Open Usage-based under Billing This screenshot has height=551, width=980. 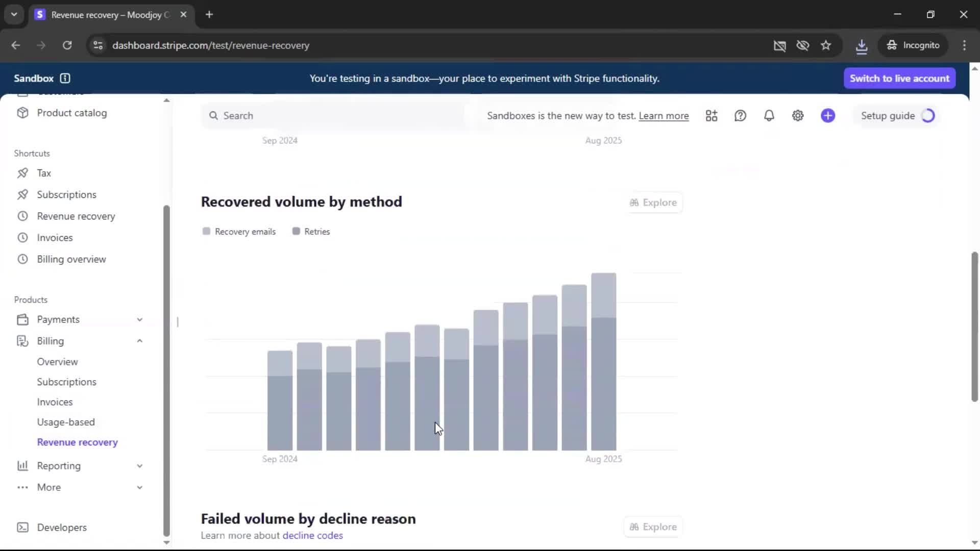(66, 422)
